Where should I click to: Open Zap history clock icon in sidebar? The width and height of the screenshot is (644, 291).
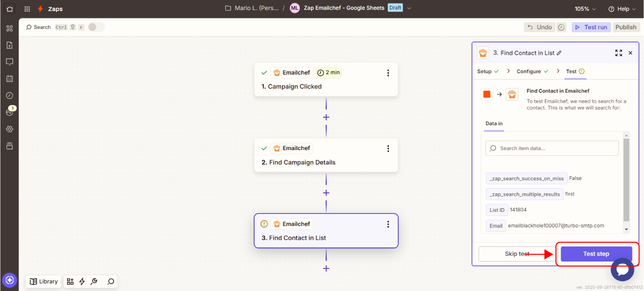(9, 95)
